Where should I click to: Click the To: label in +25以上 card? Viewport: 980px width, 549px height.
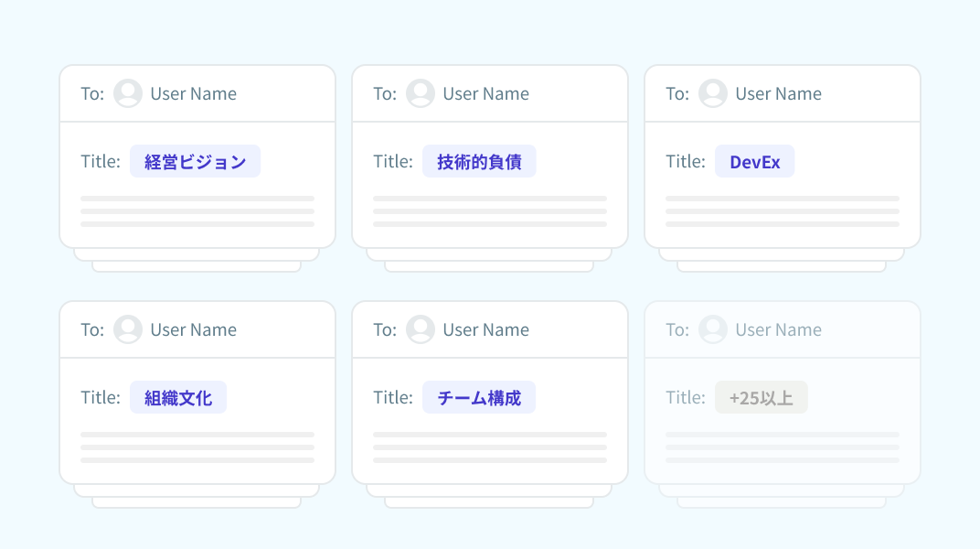click(677, 329)
